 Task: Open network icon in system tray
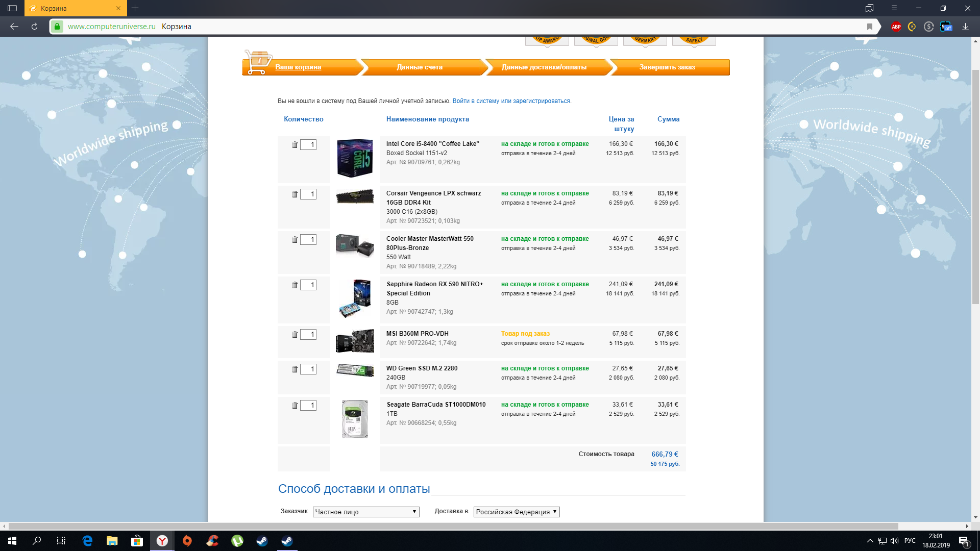point(883,541)
